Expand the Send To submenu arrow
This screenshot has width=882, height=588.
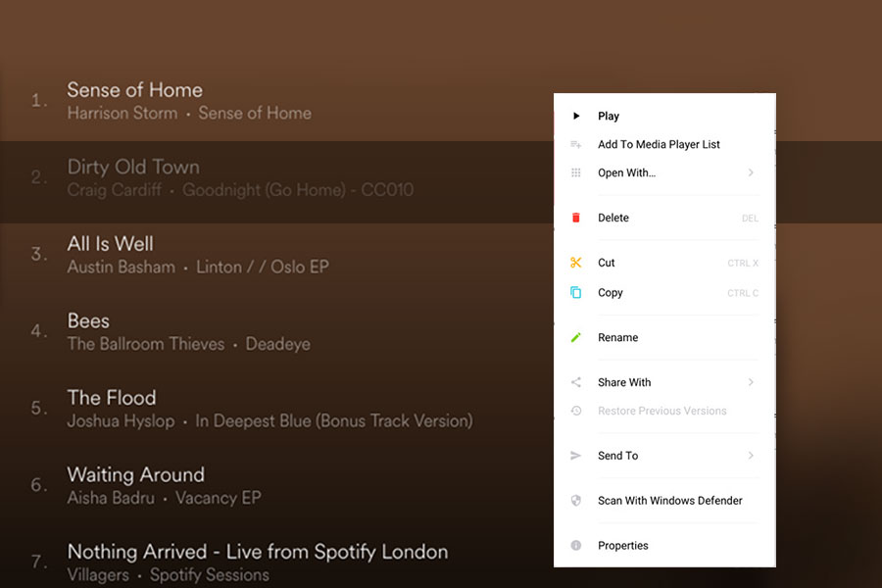point(751,456)
